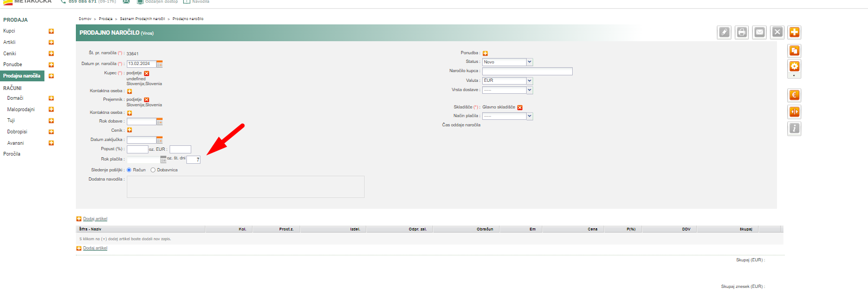The width and height of the screenshot is (868, 308).
Task: Click the orange split arrows icon
Action: (x=794, y=112)
